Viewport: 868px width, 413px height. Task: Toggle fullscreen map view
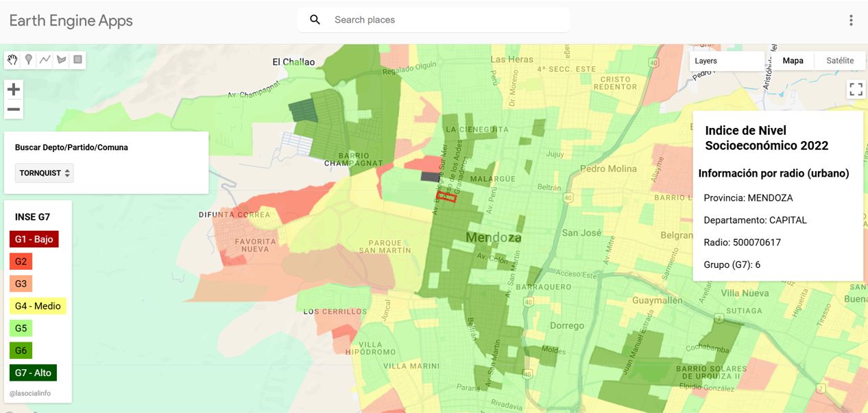click(856, 89)
